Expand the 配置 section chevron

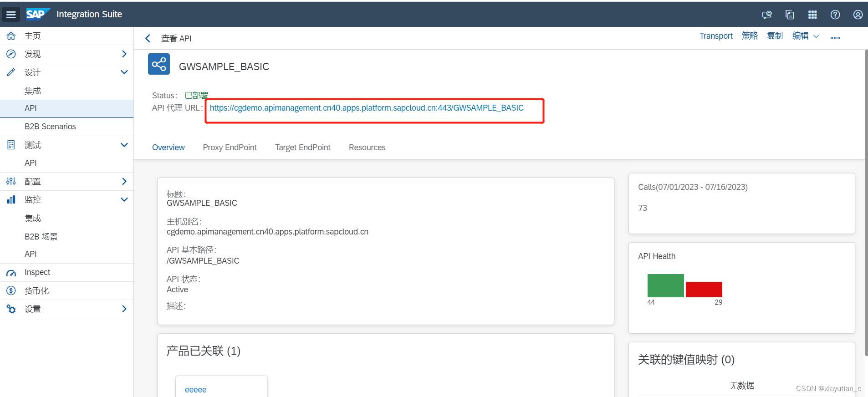click(x=124, y=181)
